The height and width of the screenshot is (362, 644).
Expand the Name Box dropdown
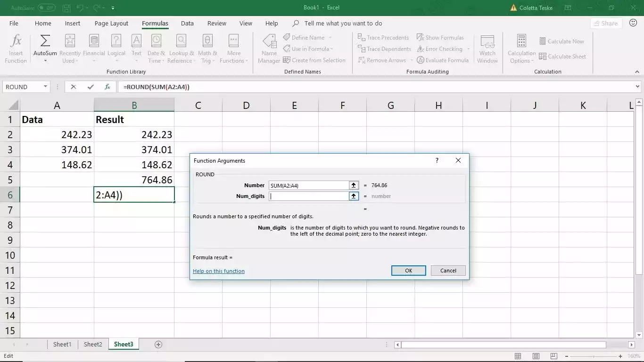point(46,87)
